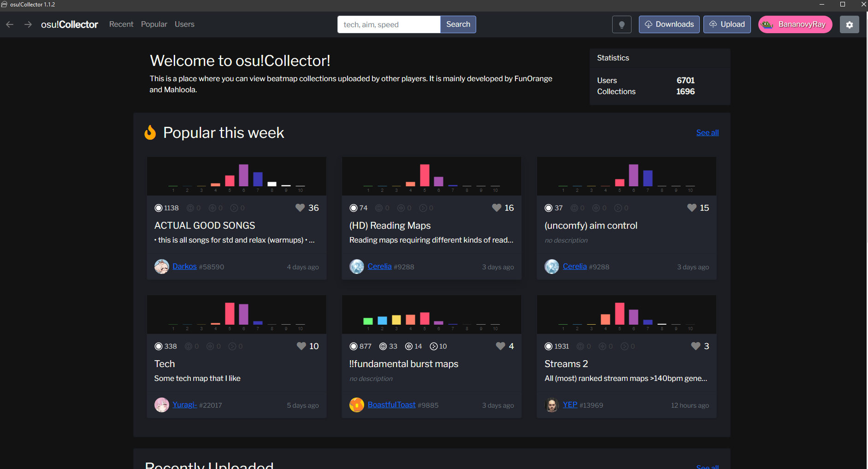Screen dimensions: 868x469
Task: Click mania mode icon showing 14 beatmaps
Action: tap(409, 346)
